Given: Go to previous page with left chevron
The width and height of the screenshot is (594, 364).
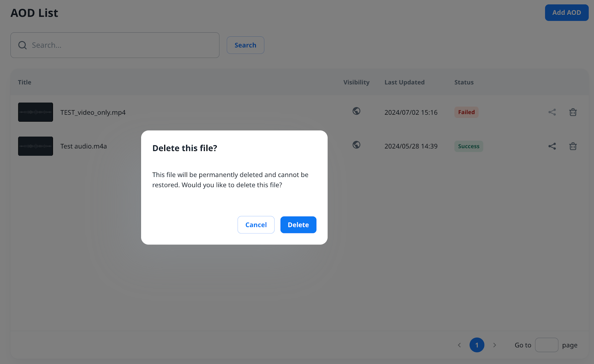Looking at the screenshot, I should tap(459, 345).
